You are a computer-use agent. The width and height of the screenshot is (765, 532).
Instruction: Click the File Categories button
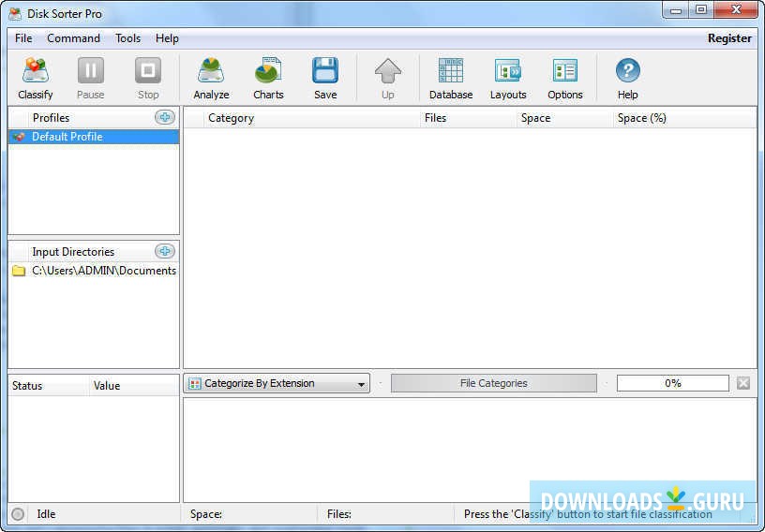[x=494, y=383]
